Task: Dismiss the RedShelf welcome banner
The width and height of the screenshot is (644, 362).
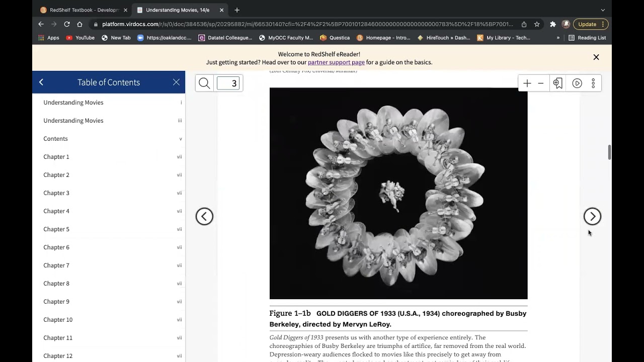Action: pyautogui.click(x=596, y=57)
